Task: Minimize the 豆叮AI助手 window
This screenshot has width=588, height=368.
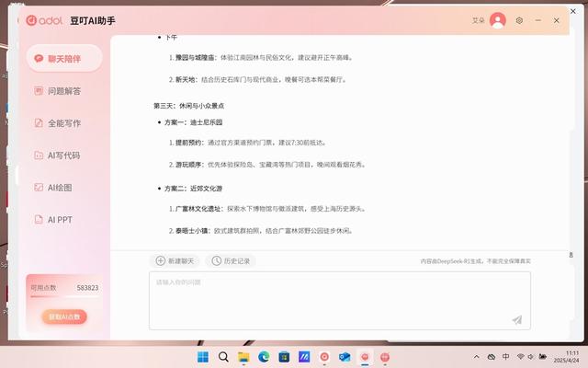Action: pos(538,20)
